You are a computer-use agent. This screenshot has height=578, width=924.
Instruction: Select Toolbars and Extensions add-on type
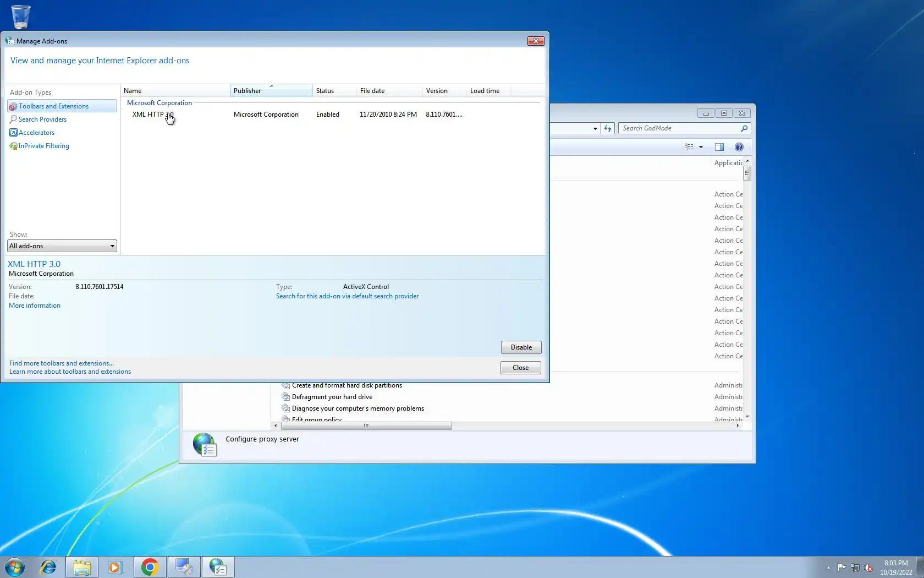(x=62, y=106)
